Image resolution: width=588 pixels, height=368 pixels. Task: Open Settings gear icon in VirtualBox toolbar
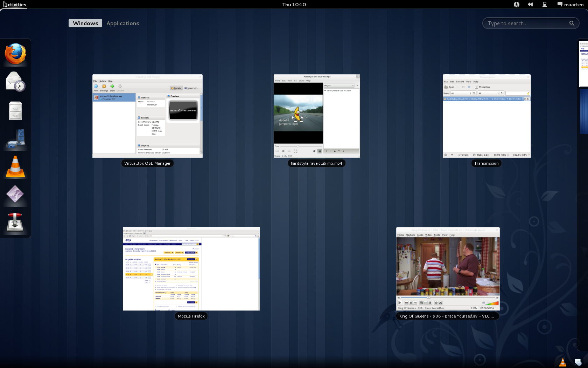(104, 86)
